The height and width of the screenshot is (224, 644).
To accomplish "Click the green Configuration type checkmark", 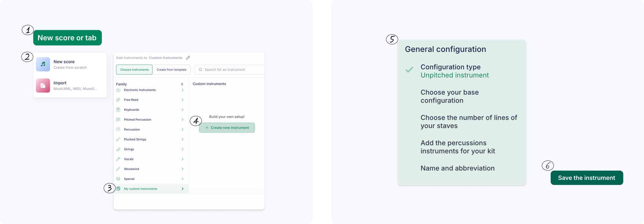I will [409, 70].
